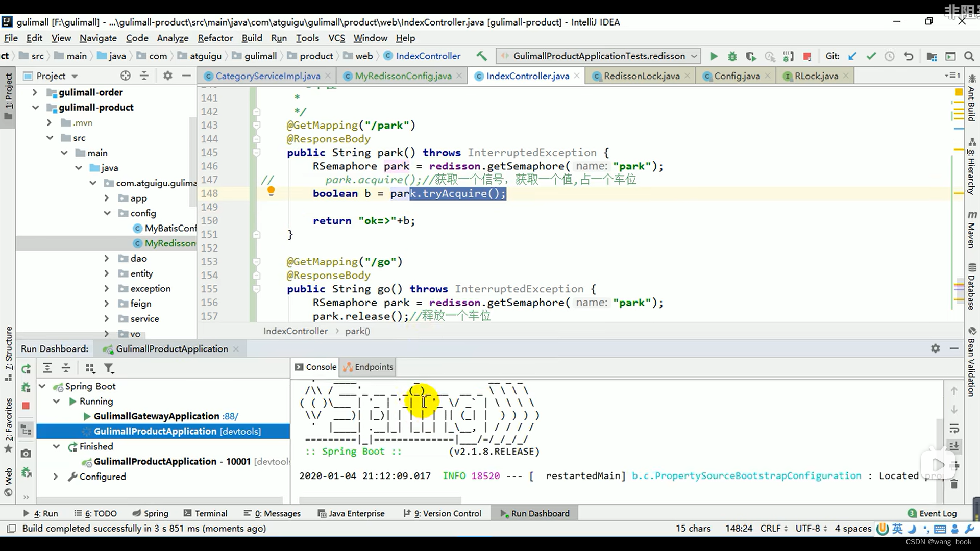Click the locate-in-project target icon
This screenshot has height=551, width=980.
pos(126,76)
